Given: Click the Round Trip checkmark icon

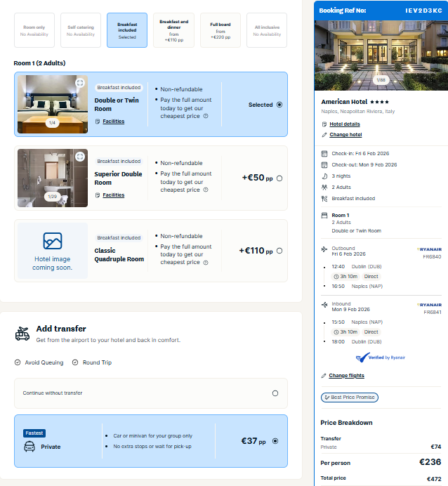Looking at the screenshot, I should (x=75, y=362).
